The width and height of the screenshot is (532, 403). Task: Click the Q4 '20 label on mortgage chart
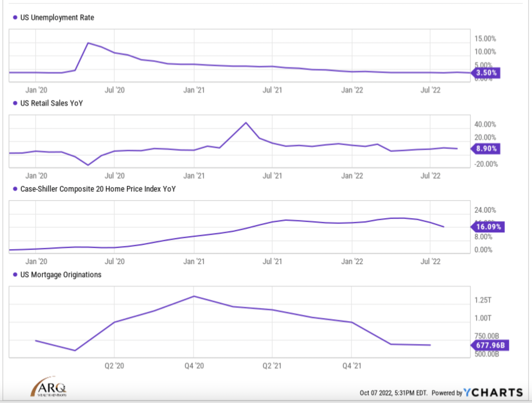[194, 366]
